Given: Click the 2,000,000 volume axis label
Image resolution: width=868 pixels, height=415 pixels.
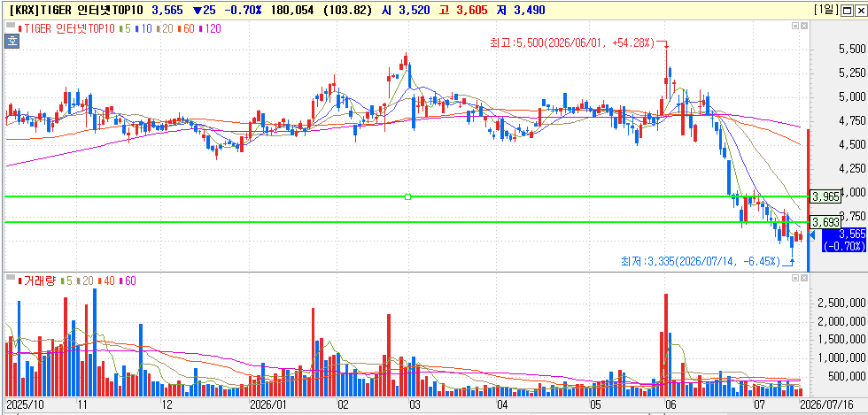Looking at the screenshot, I should 841,321.
